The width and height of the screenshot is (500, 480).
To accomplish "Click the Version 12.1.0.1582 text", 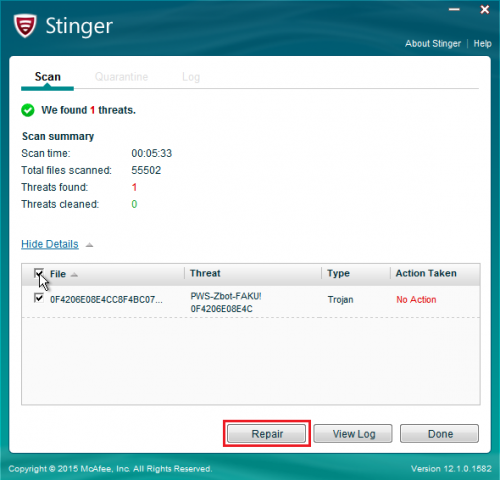I will point(451,469).
